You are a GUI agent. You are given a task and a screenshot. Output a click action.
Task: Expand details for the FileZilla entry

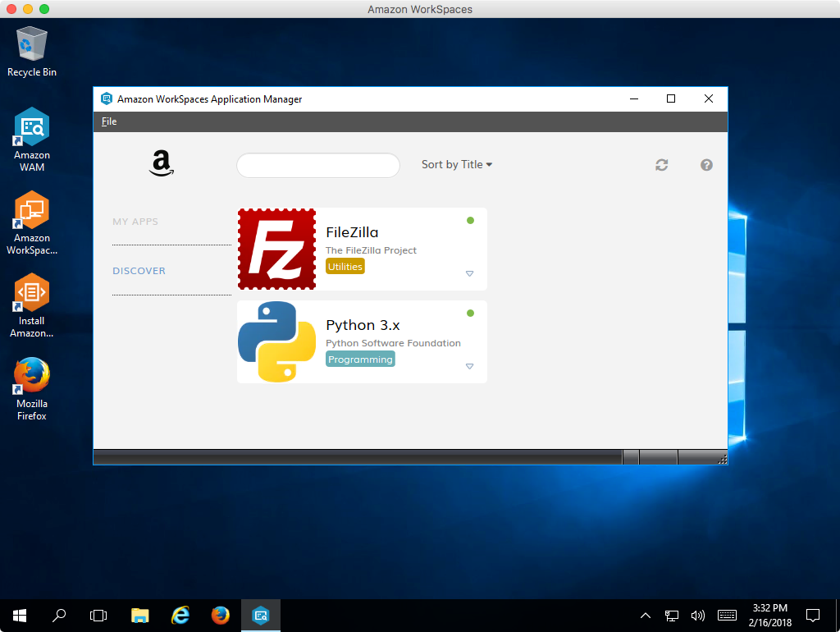[469, 273]
